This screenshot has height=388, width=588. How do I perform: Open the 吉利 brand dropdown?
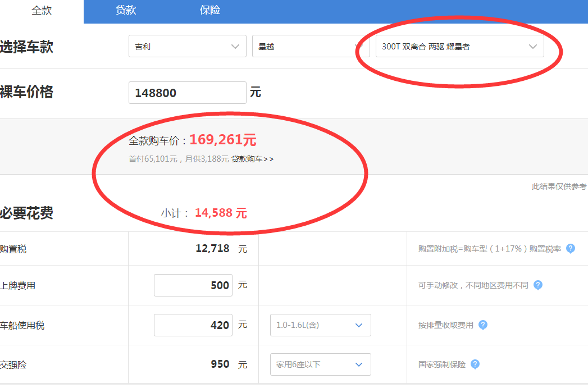(x=188, y=46)
